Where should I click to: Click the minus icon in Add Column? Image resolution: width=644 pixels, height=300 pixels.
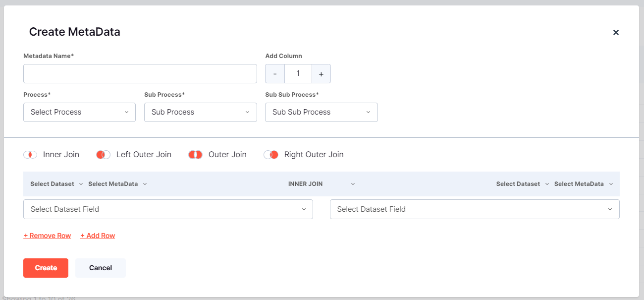(x=275, y=73)
